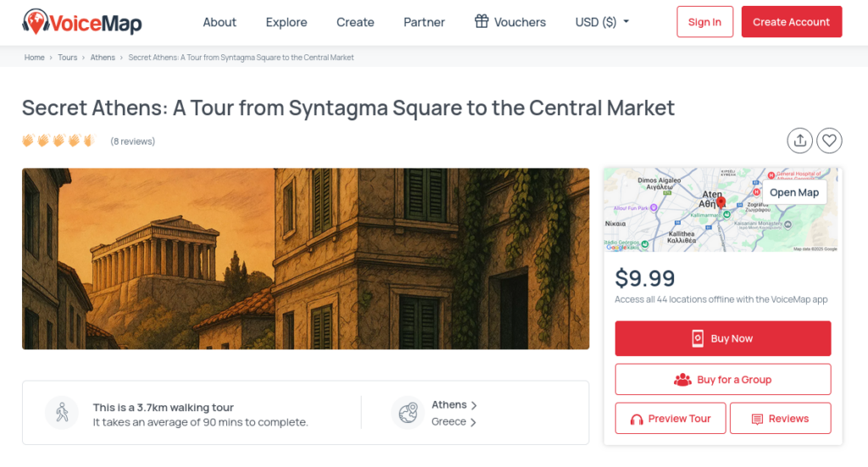Image resolution: width=868 pixels, height=467 pixels.
Task: Click the gift icon beside Vouchers
Action: (481, 21)
